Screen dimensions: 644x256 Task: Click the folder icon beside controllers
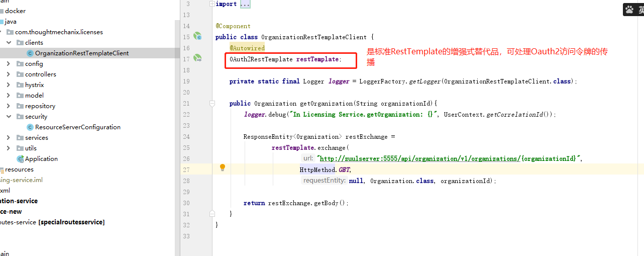(x=20, y=74)
